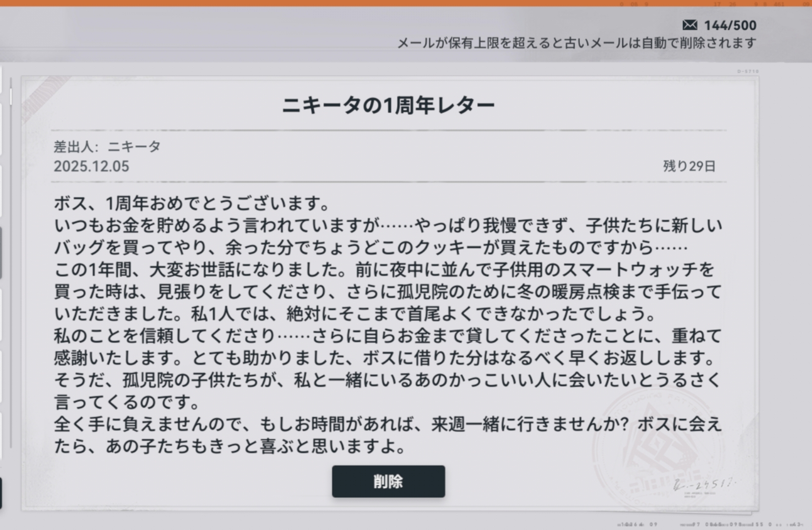Click the handwritten signature on the letter
812x530 pixels.
click(x=704, y=485)
